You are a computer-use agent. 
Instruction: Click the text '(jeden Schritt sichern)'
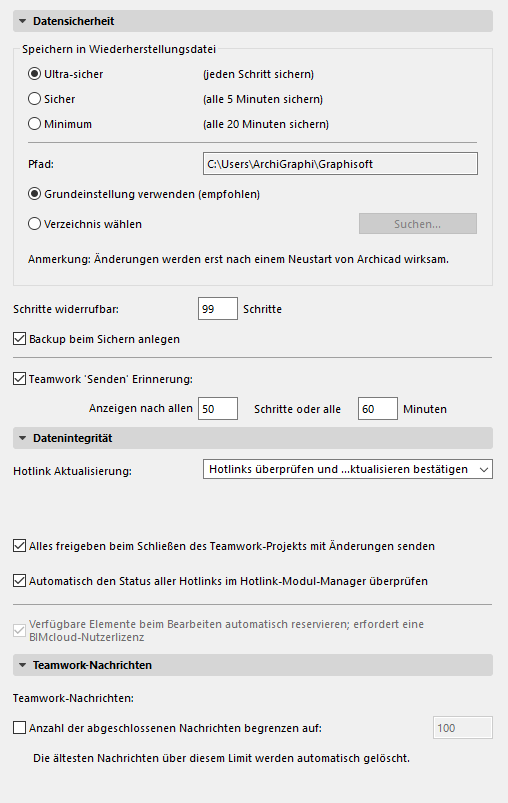(x=259, y=74)
